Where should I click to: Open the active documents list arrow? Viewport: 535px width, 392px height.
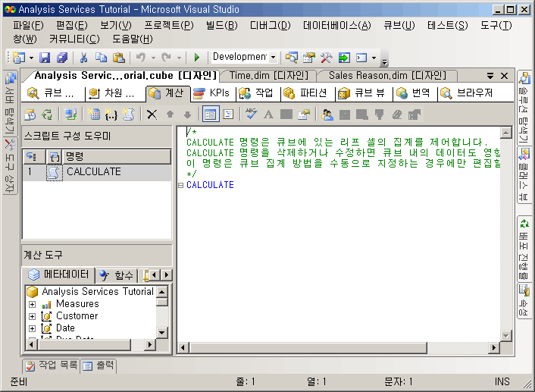[490, 76]
